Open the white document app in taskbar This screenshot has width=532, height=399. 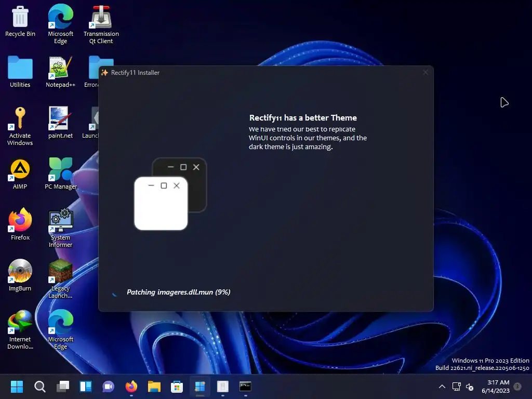(222, 387)
